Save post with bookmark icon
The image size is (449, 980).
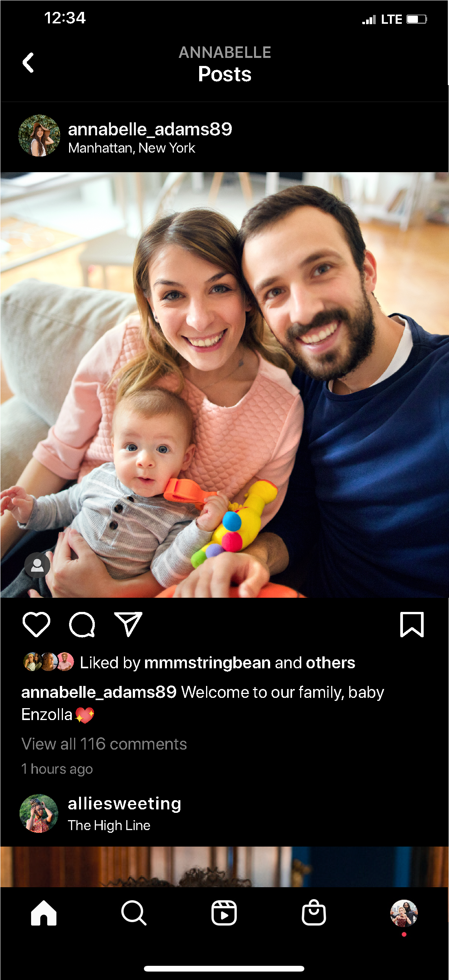(x=412, y=624)
